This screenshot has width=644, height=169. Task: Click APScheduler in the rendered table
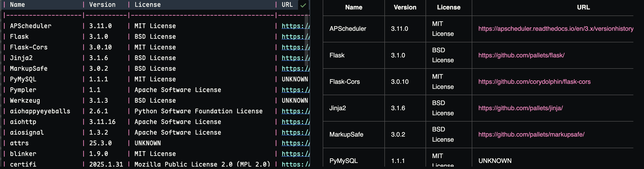point(348,29)
